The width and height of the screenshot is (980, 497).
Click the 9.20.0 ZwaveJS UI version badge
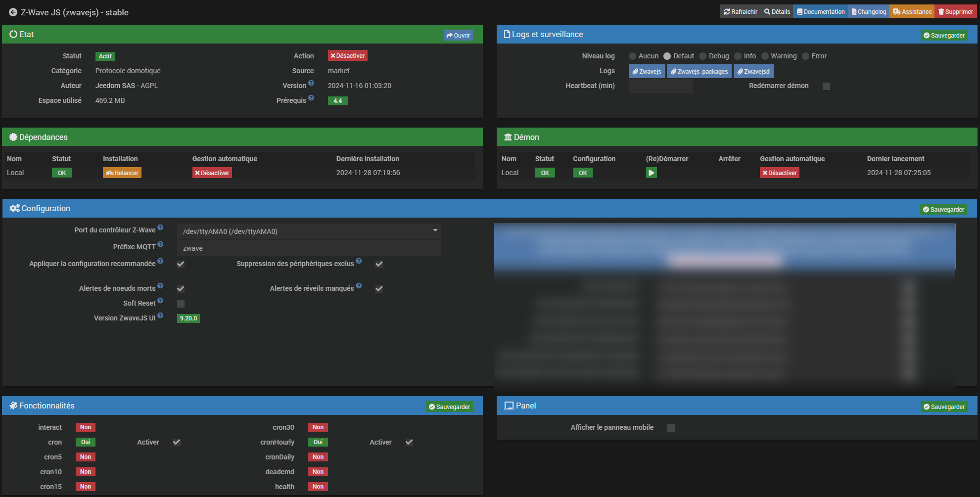[188, 318]
